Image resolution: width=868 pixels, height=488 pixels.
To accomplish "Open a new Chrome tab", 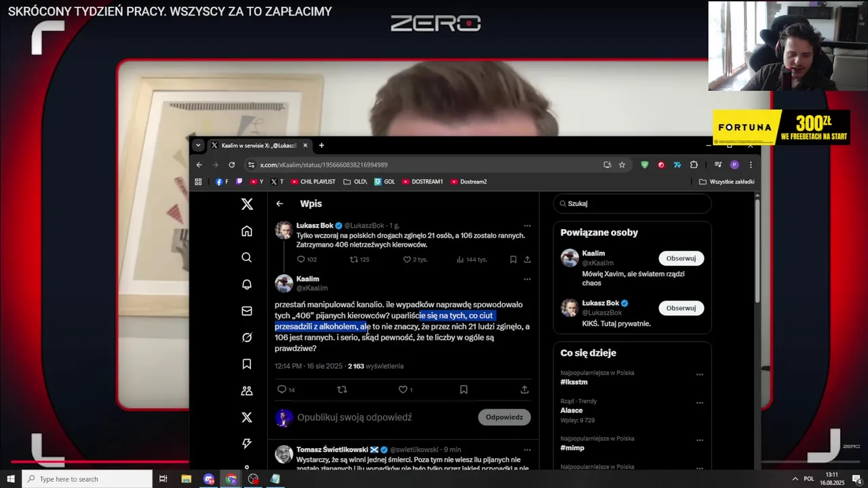I will (x=321, y=145).
